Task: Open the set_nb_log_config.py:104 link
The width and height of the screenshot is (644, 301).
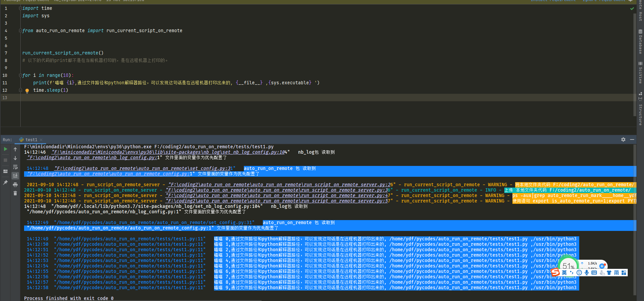Action: (169, 152)
